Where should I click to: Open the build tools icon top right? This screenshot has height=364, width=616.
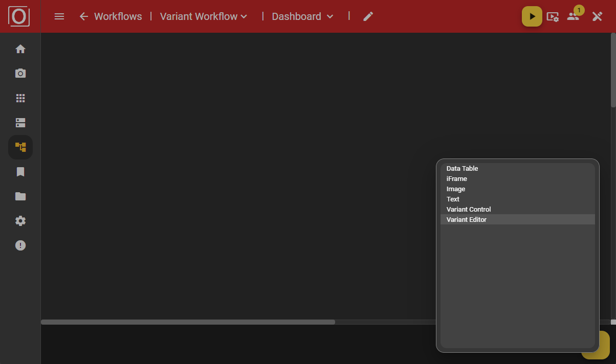click(597, 16)
